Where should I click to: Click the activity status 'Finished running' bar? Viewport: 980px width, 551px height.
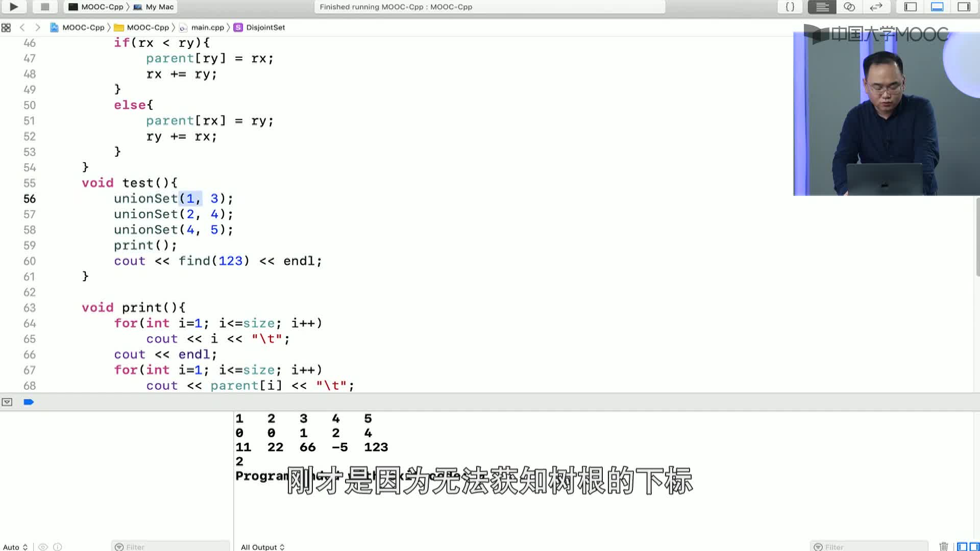pyautogui.click(x=489, y=7)
